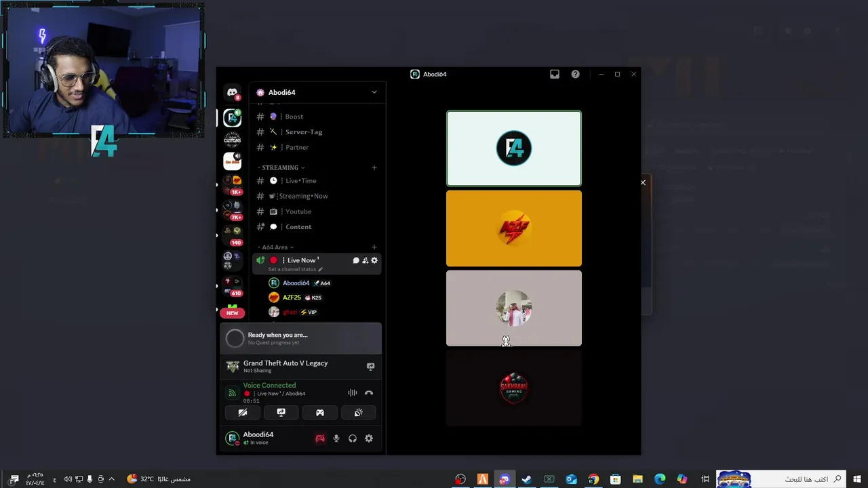Expand Abodi64 server dropdown menu
Image resolution: width=868 pixels, height=488 pixels.
[374, 92]
